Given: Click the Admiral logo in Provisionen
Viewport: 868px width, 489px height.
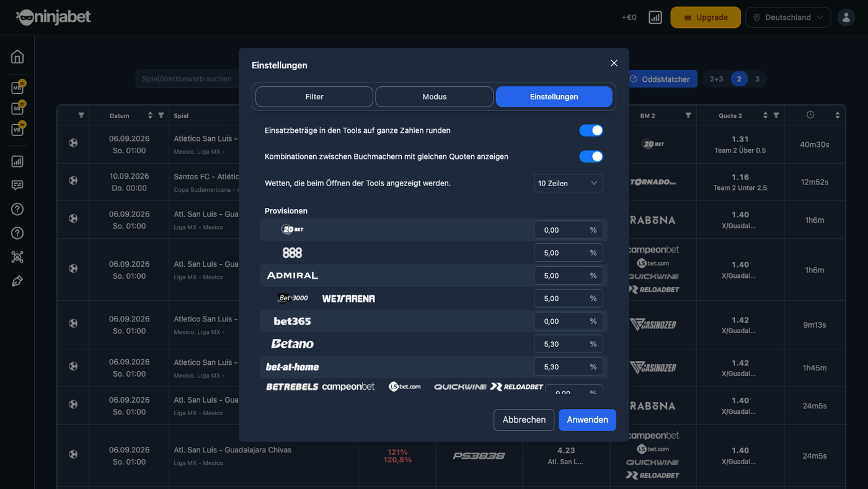Looking at the screenshot, I should coord(292,276).
